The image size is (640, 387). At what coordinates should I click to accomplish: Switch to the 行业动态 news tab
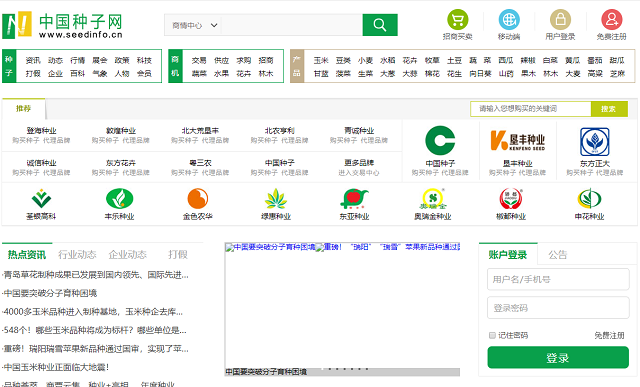point(77,255)
